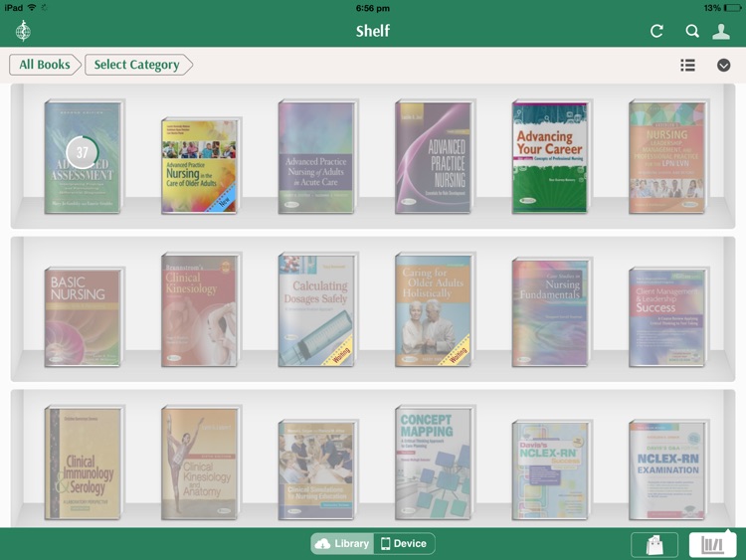746x560 pixels.
Task: Open Advancing Your Career book
Action: [550, 157]
